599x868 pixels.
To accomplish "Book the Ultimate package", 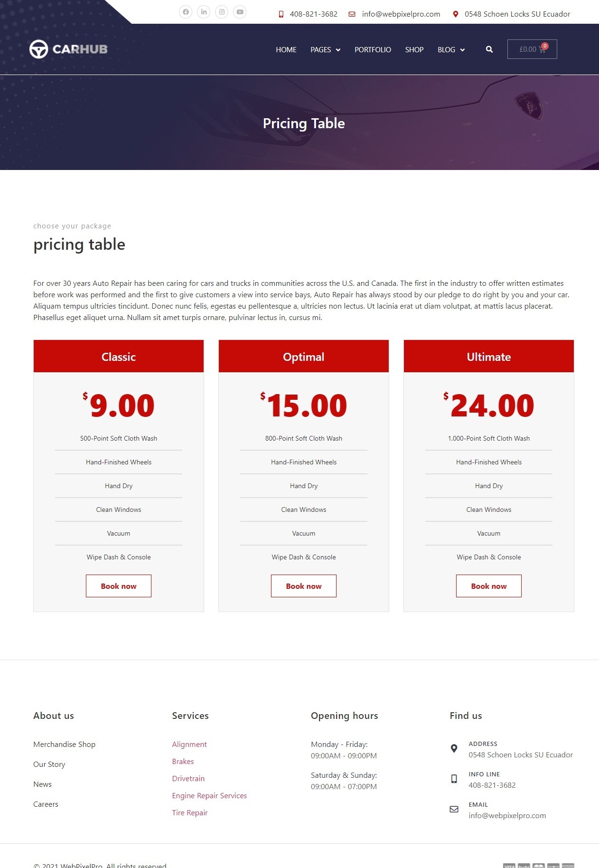I will click(489, 586).
